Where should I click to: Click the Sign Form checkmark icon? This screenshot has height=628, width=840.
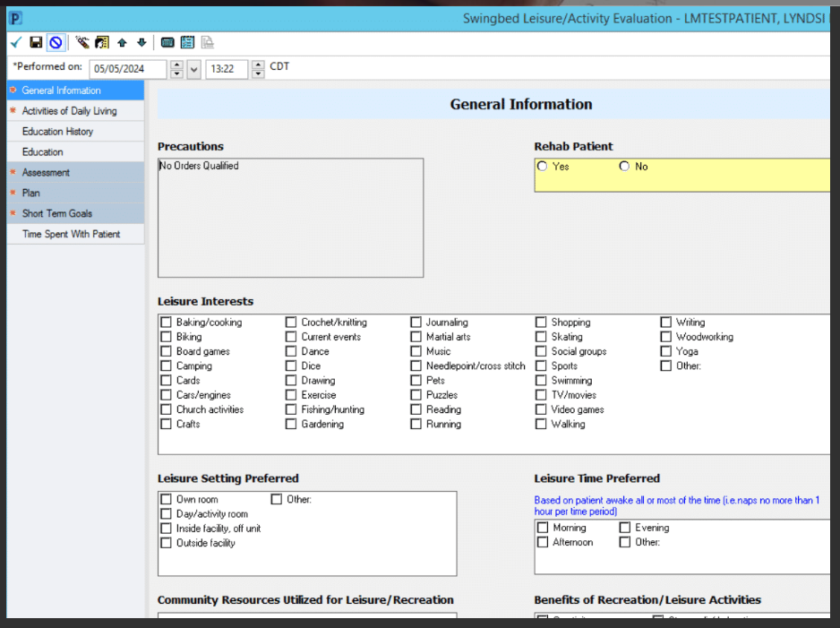(16, 42)
